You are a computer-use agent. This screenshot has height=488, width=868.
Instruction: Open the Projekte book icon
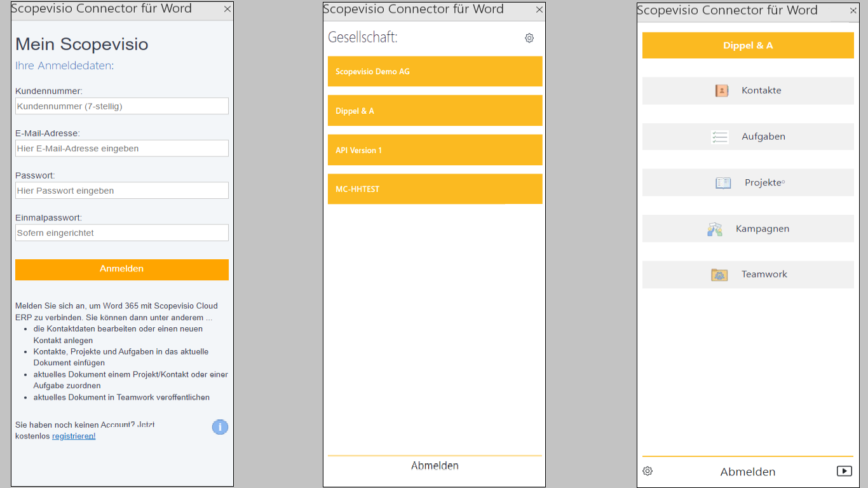(x=723, y=183)
